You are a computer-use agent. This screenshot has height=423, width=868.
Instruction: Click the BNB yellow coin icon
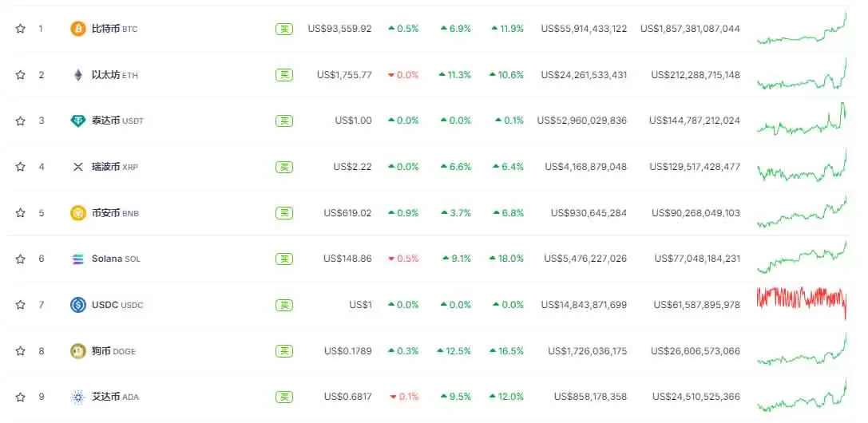coord(77,213)
